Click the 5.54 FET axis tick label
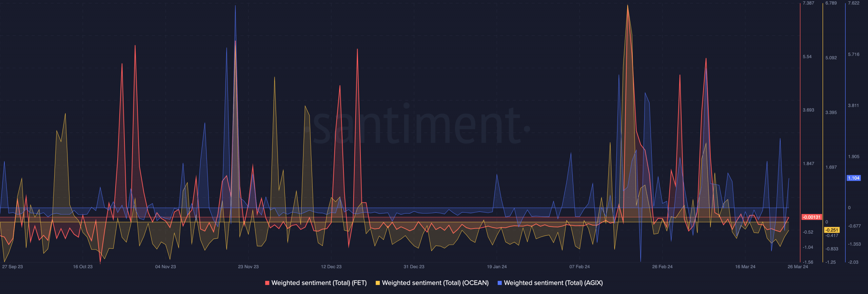868x294 pixels. (807, 57)
